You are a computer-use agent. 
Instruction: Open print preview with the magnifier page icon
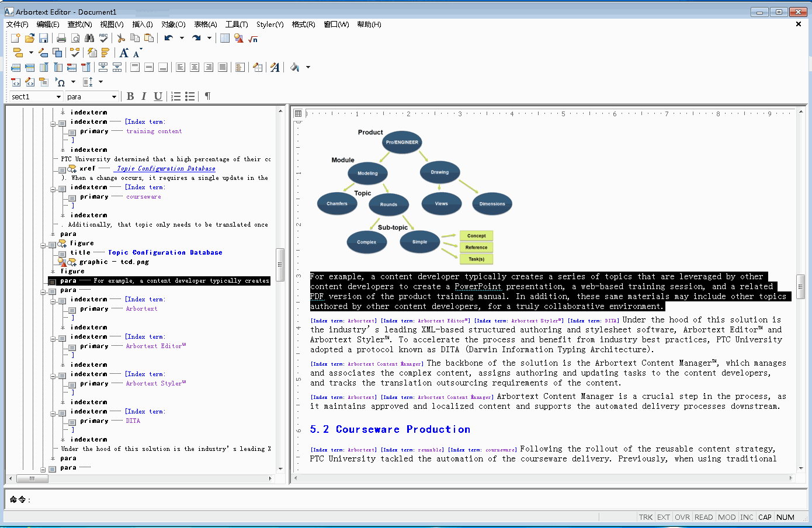[75, 38]
